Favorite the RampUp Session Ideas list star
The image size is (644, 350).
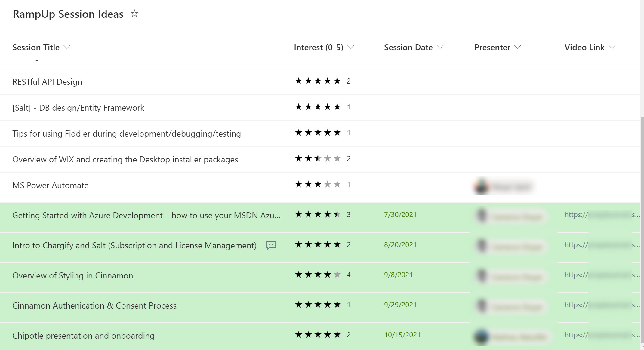click(x=134, y=14)
